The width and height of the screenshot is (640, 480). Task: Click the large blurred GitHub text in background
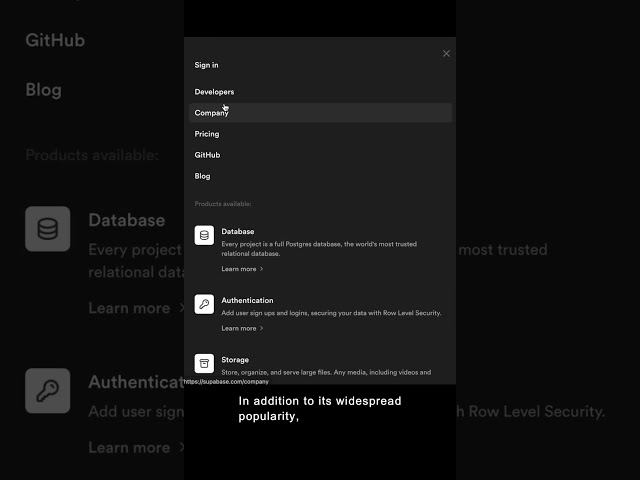coord(55,40)
